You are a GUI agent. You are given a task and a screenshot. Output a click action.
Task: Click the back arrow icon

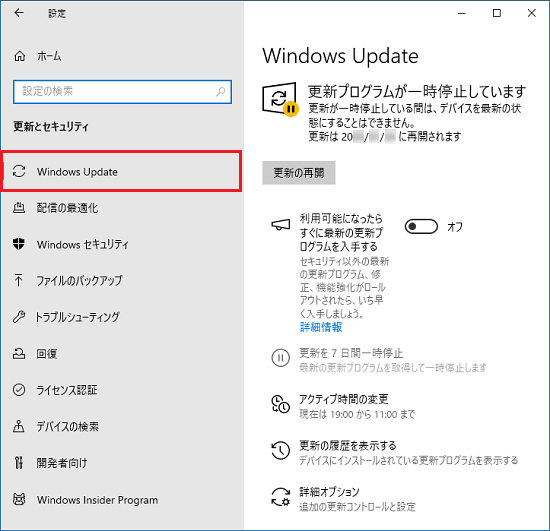point(19,13)
